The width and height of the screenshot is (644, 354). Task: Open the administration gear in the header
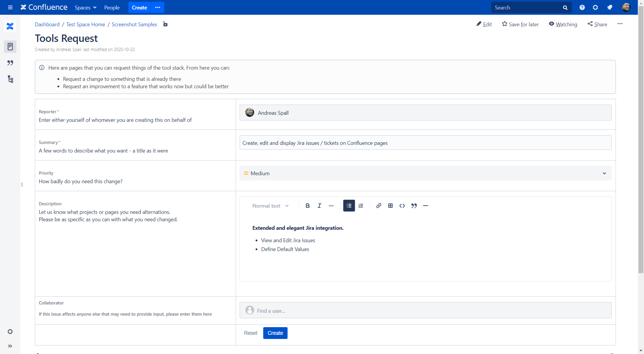(595, 7)
